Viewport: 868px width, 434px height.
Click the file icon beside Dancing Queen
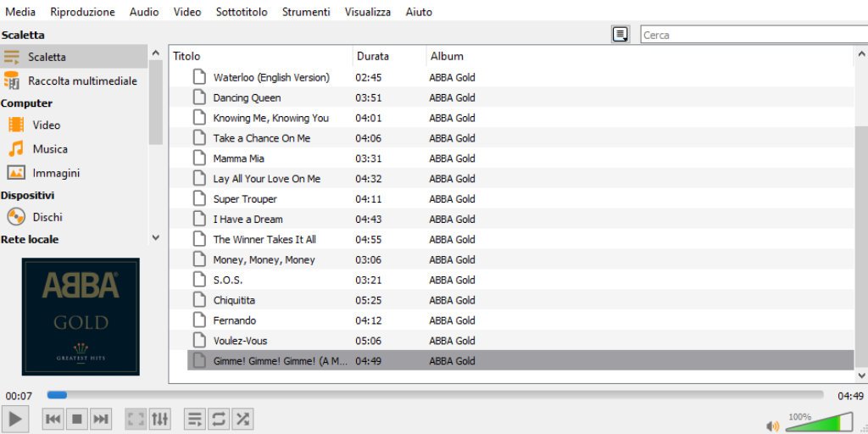click(x=199, y=97)
